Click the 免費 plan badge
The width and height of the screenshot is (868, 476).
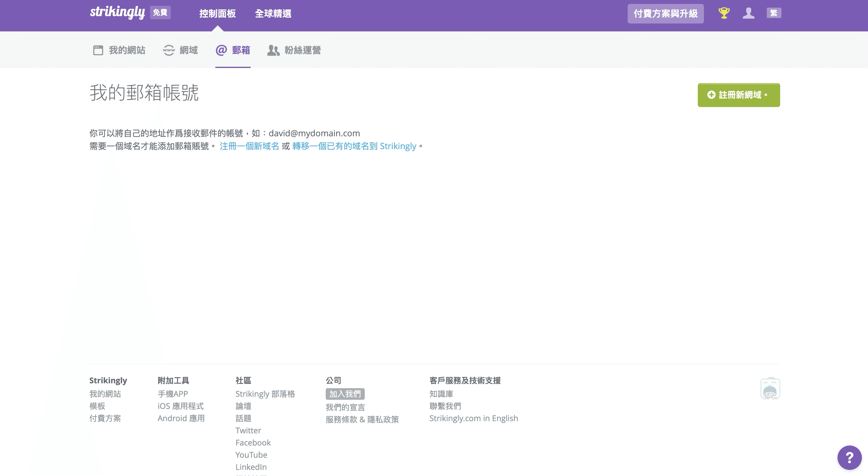point(160,13)
